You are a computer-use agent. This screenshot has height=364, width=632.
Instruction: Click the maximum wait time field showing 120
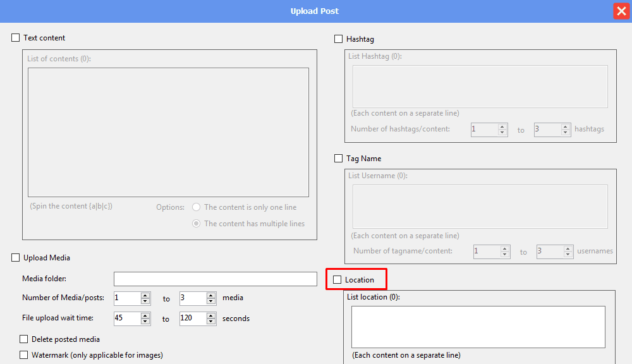pos(193,318)
